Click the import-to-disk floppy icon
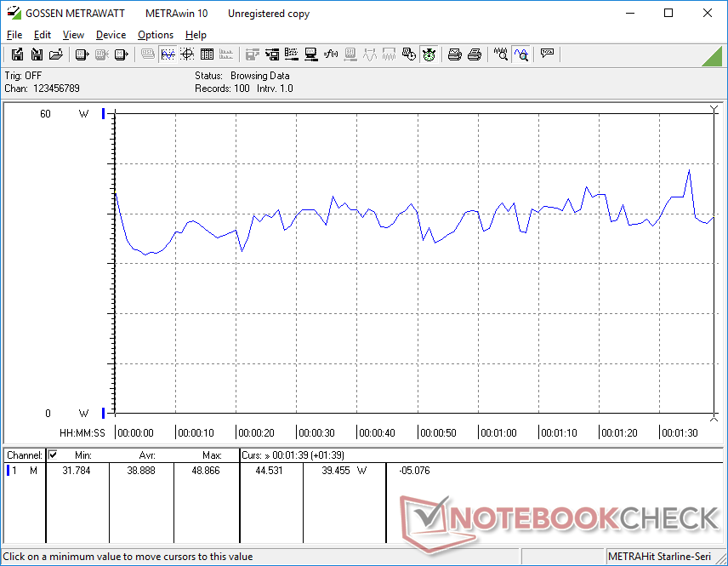 pyautogui.click(x=37, y=54)
